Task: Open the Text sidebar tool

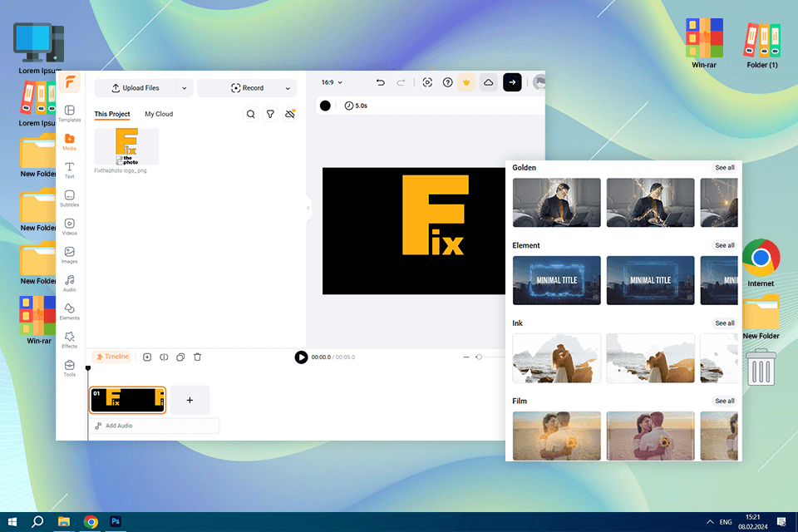Action: coord(70,170)
